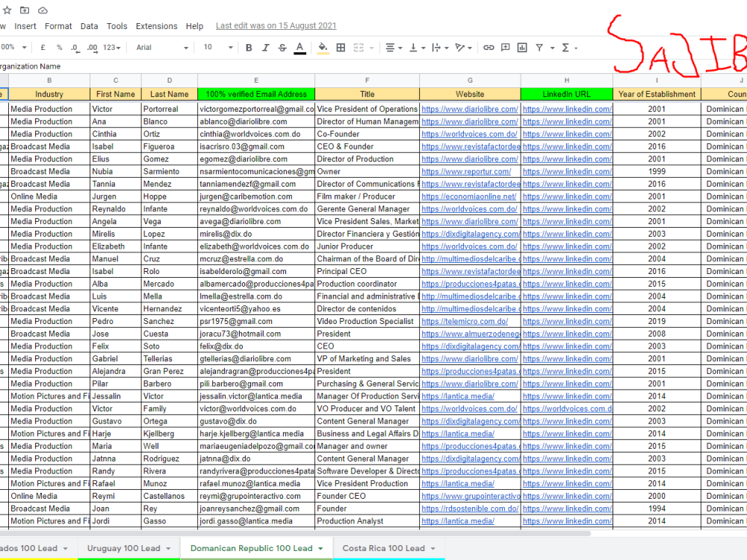This screenshot has width=747, height=560.
Task: Select Industry header cell
Action: 49,94
